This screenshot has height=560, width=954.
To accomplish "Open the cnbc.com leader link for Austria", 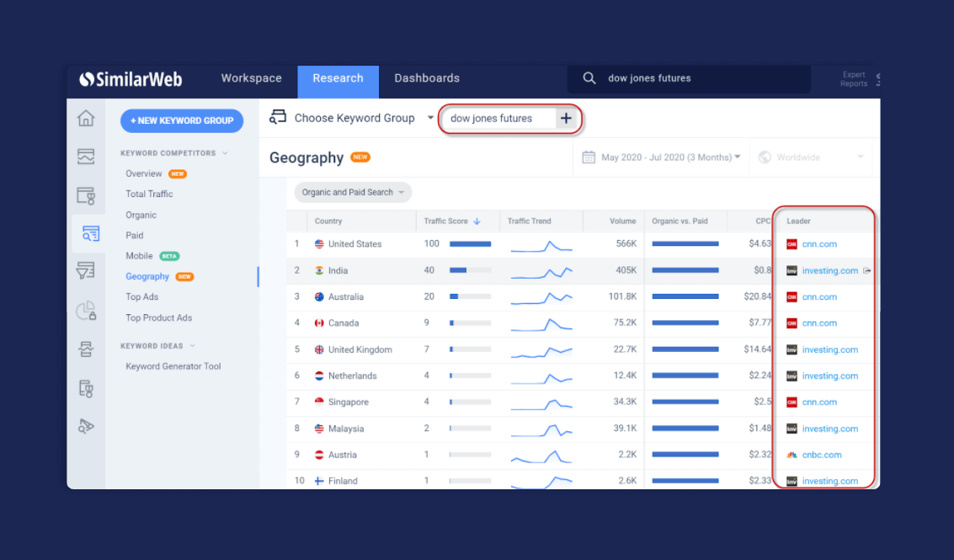I will pos(821,455).
